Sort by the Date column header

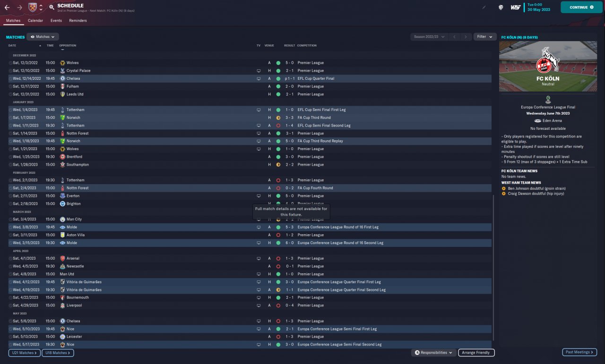[x=12, y=46]
